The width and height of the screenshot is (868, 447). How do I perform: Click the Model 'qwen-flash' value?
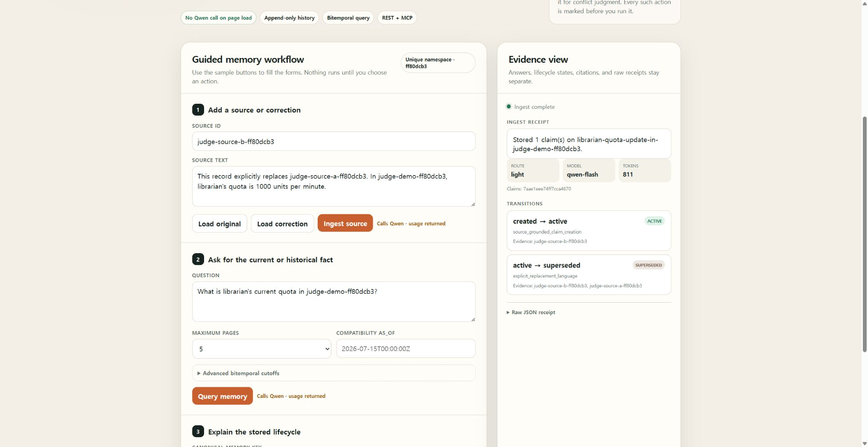click(582, 175)
